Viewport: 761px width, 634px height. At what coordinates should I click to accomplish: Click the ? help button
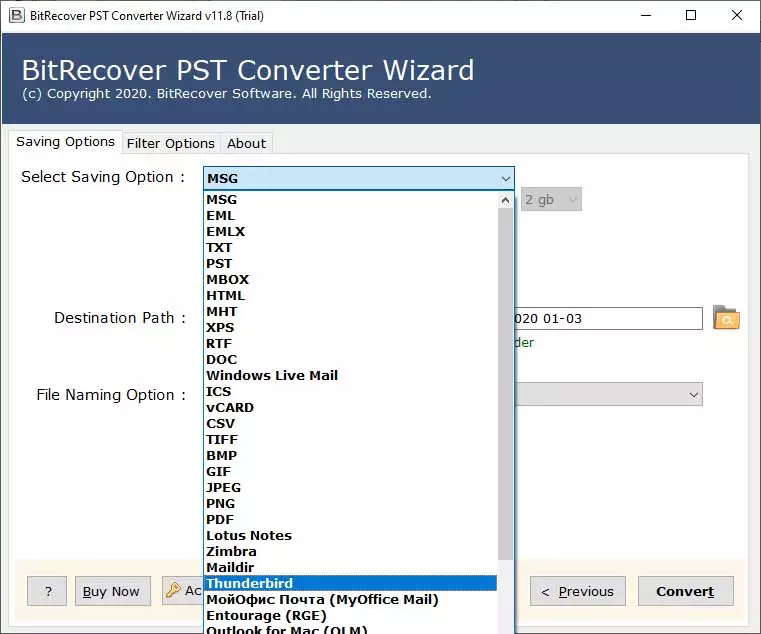pos(47,591)
